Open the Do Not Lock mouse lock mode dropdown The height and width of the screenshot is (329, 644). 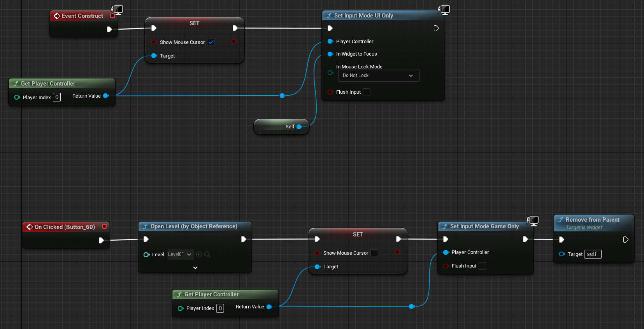pos(379,75)
